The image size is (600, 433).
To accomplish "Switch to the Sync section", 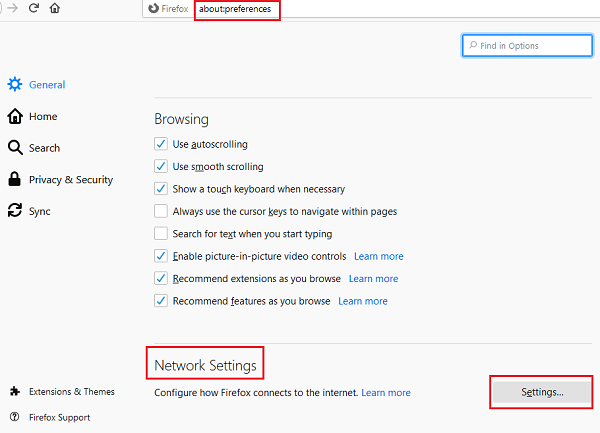I will pyautogui.click(x=40, y=211).
